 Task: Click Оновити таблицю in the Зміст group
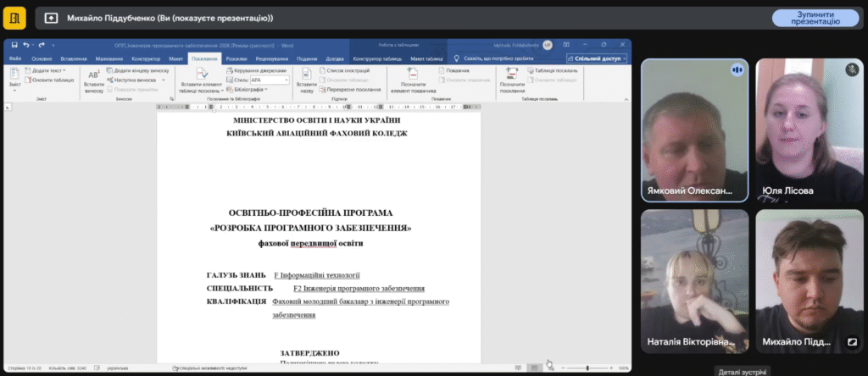[49, 80]
